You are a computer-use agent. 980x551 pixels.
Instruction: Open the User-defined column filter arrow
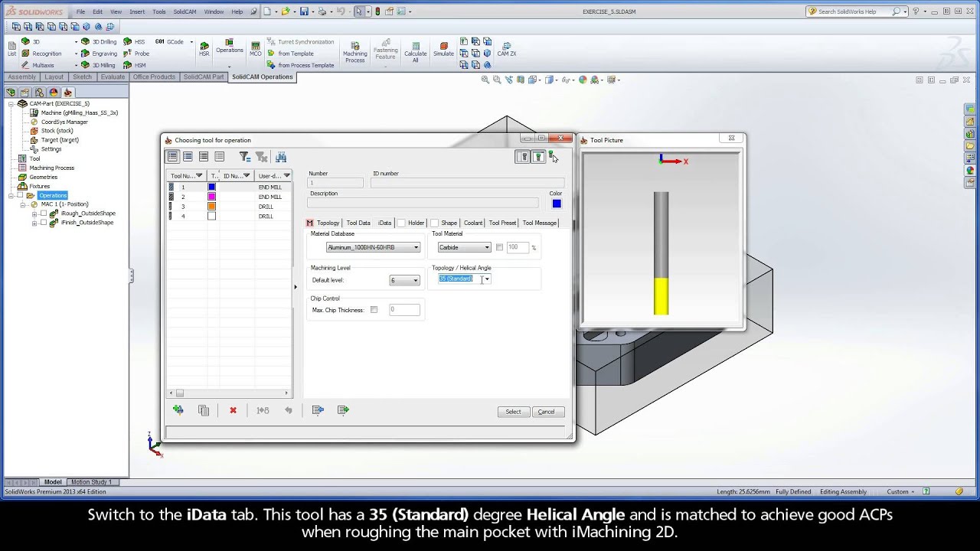pyautogui.click(x=286, y=176)
